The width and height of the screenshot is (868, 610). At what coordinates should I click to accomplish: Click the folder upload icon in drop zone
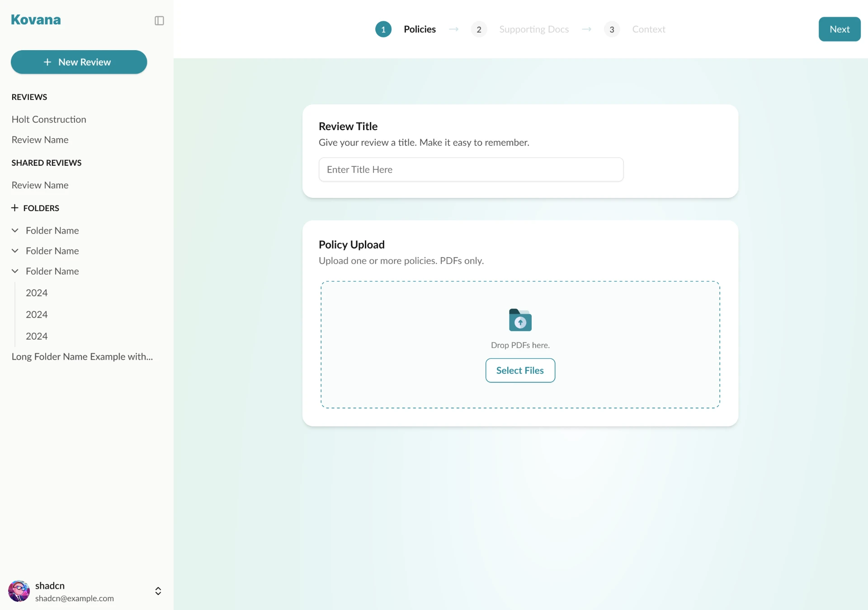tap(520, 320)
